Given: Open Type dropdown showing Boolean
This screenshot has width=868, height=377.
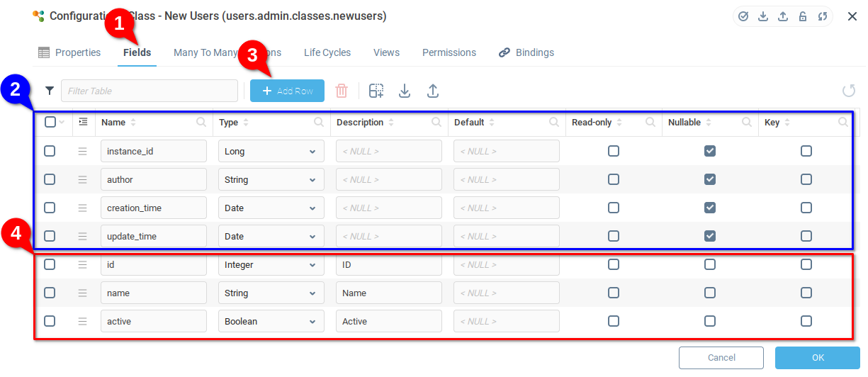Looking at the screenshot, I should tap(271, 321).
